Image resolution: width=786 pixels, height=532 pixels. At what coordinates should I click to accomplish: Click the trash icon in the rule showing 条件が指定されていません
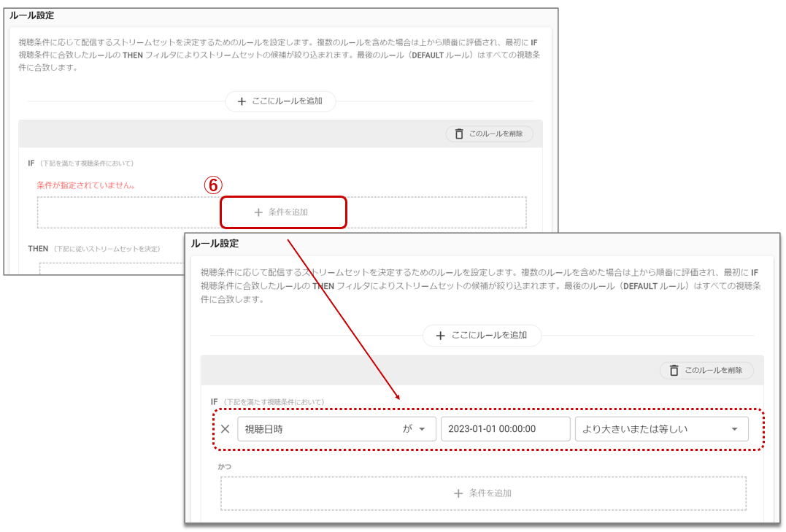pyautogui.click(x=459, y=134)
